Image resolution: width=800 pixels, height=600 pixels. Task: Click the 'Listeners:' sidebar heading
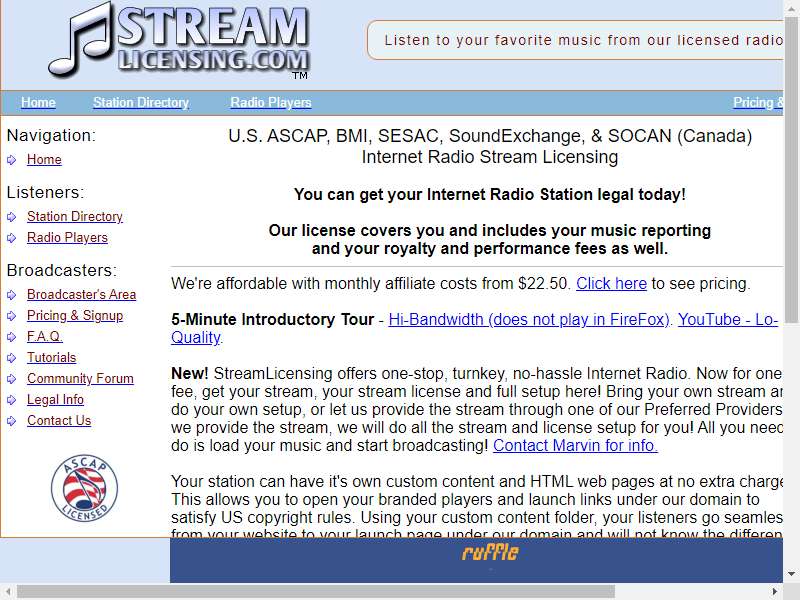(45, 192)
